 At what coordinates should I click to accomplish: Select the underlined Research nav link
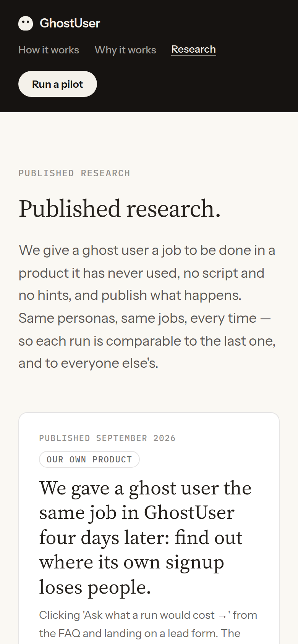(194, 49)
